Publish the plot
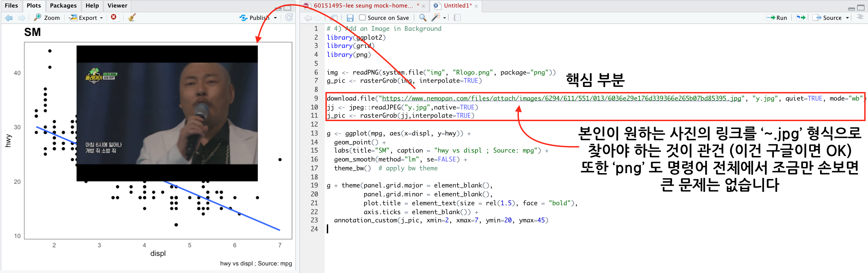The width and height of the screenshot is (868, 273). pos(254,18)
